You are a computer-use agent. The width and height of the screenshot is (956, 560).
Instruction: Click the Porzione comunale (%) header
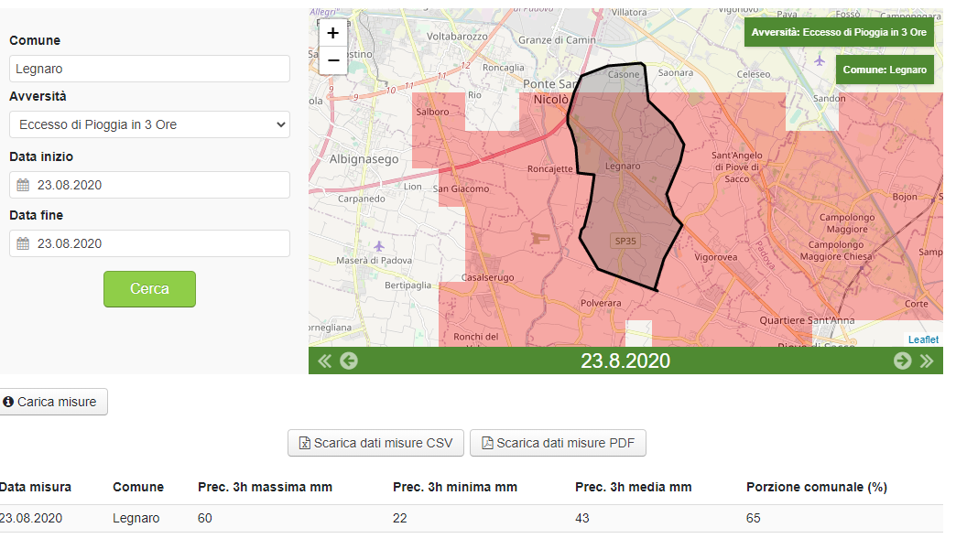click(x=817, y=488)
